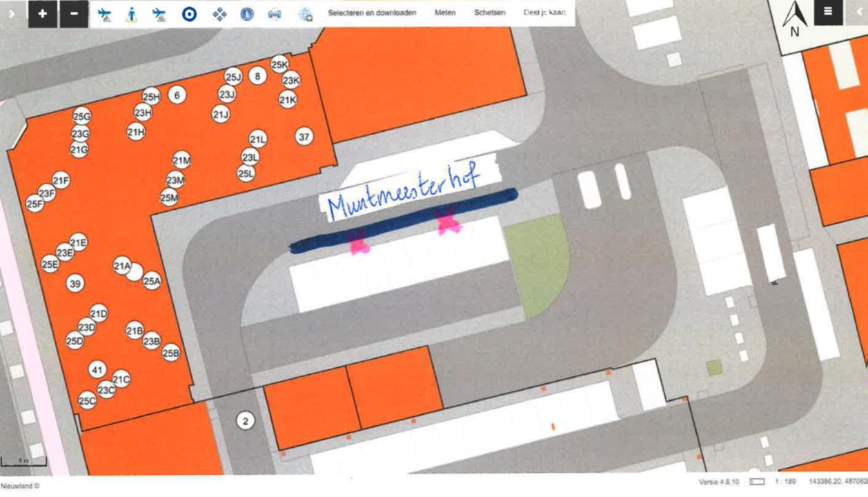Select the four-arrow pan tool icon

(219, 14)
